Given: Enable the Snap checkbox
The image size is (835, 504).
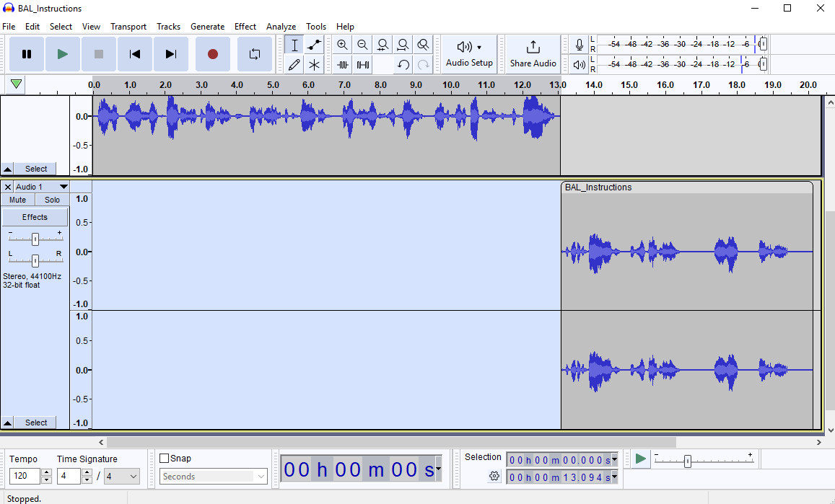Looking at the screenshot, I should pos(164,458).
